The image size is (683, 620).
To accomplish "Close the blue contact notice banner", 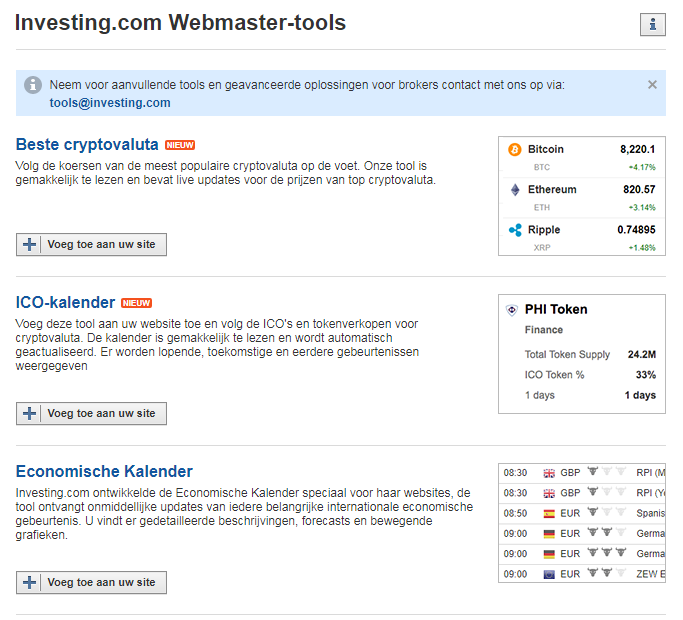I will click(652, 85).
